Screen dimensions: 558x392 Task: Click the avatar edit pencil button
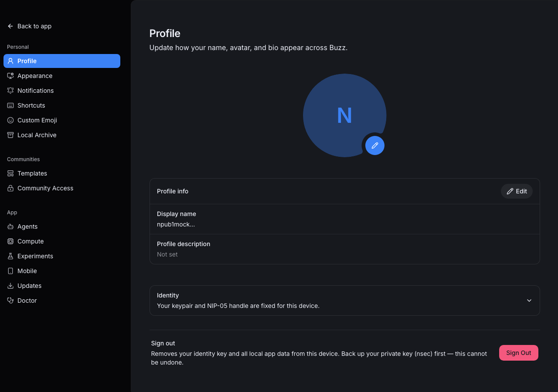point(375,145)
